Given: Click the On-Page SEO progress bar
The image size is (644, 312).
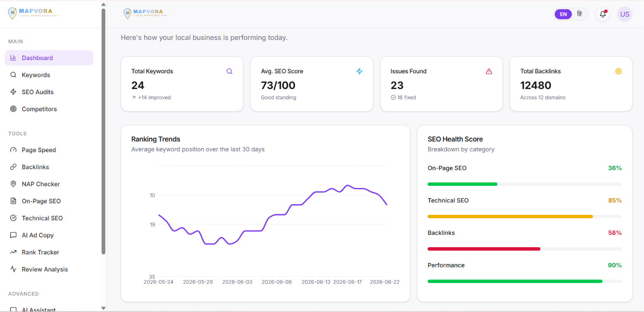Looking at the screenshot, I should point(525,184).
